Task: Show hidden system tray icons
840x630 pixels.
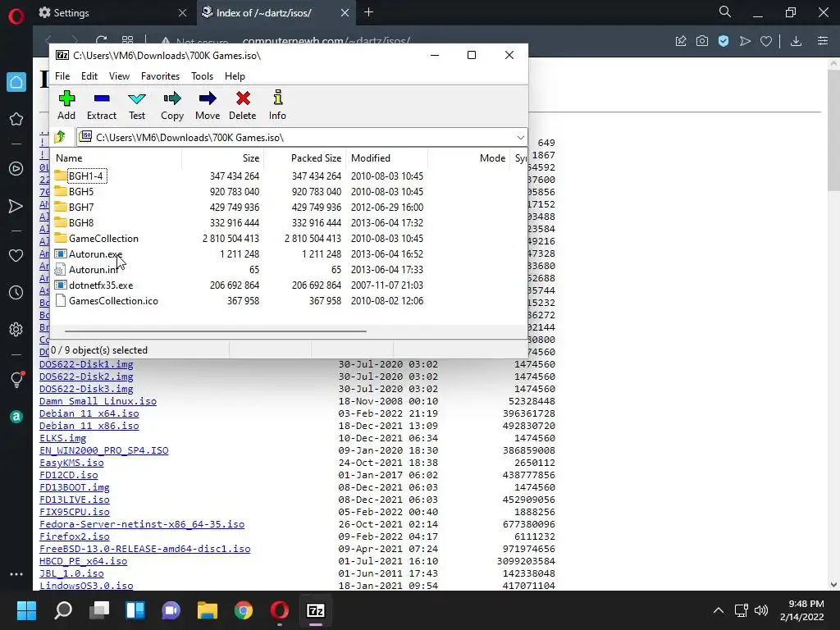Action: pyautogui.click(x=719, y=610)
